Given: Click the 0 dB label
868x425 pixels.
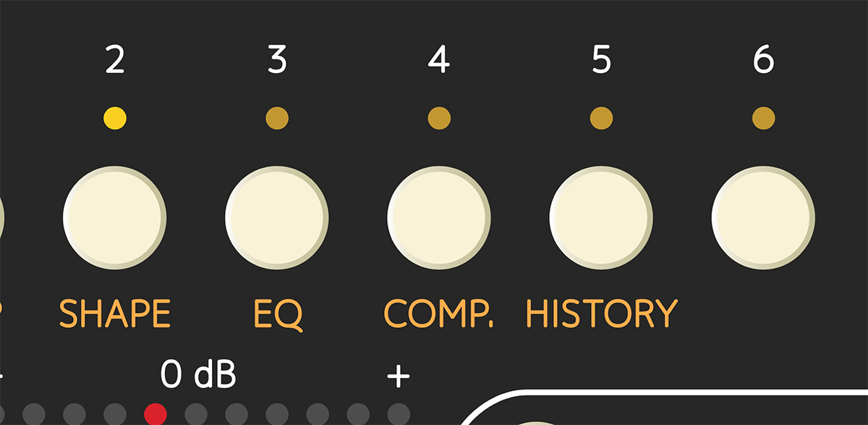Looking at the screenshot, I should click(x=198, y=375).
